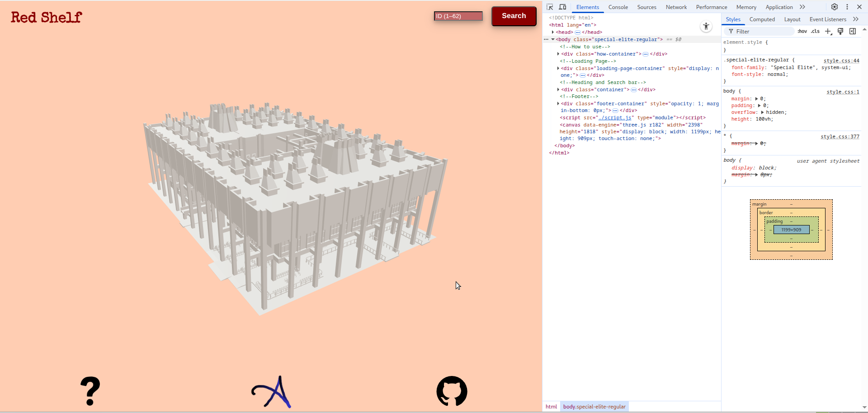The image size is (868, 413).
Task: Click the ID (1–62) input field
Action: pyautogui.click(x=458, y=16)
